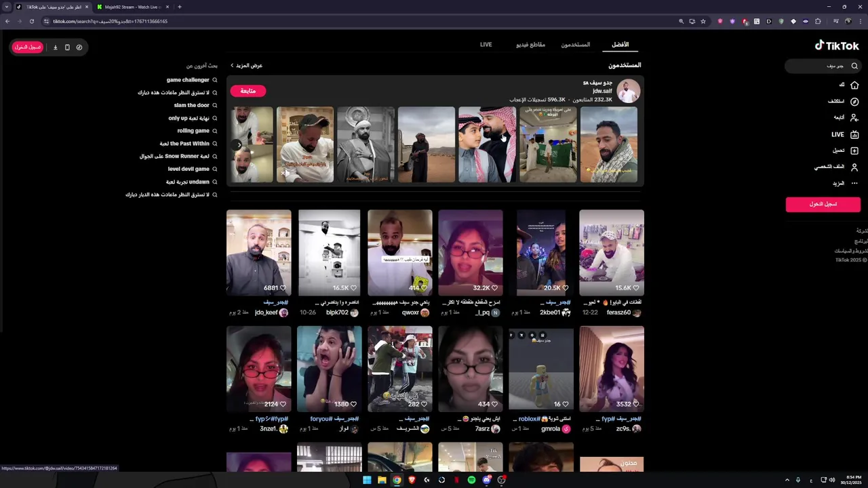The width and height of the screenshot is (868, 488).
Task: Open the browser tab search dropdown arrow
Action: [7, 7]
